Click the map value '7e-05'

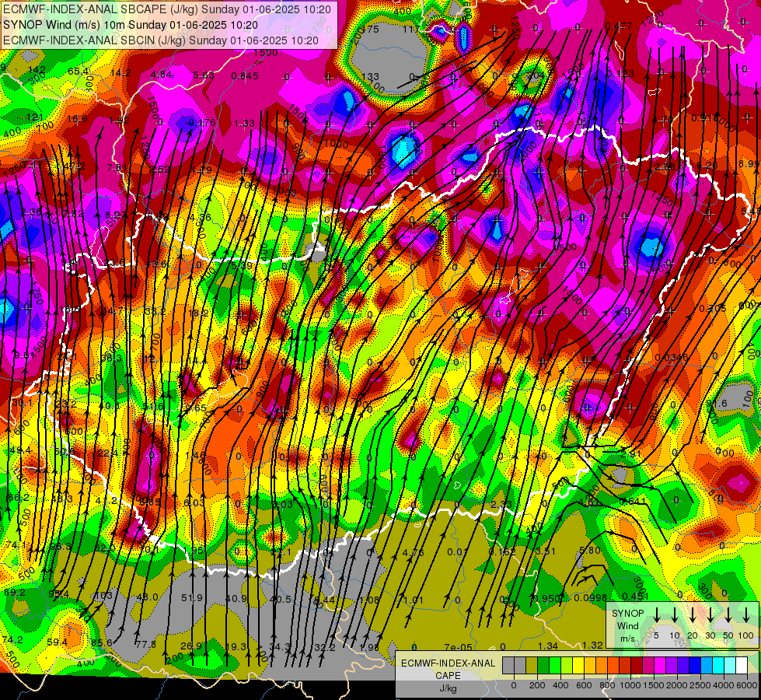click(458, 647)
